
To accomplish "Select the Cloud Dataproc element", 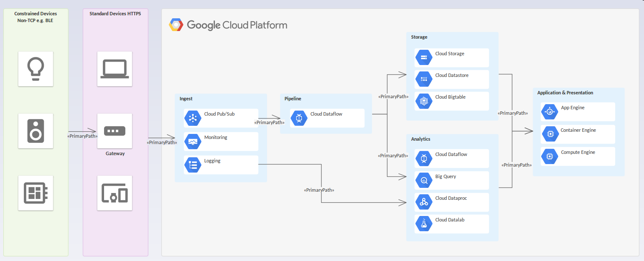I will point(452,202).
